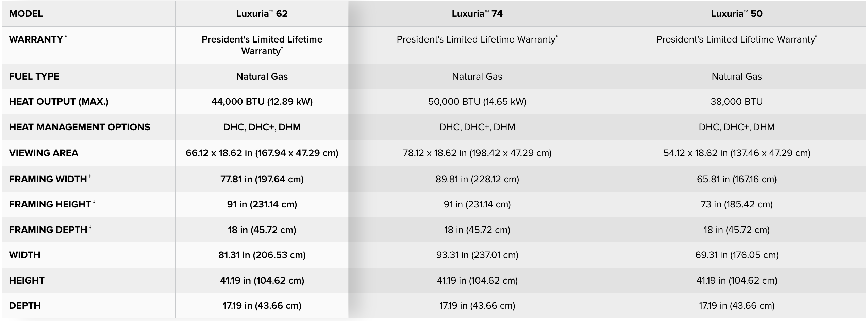
Task: Select the Luxuria 74 column header
Action: (477, 14)
